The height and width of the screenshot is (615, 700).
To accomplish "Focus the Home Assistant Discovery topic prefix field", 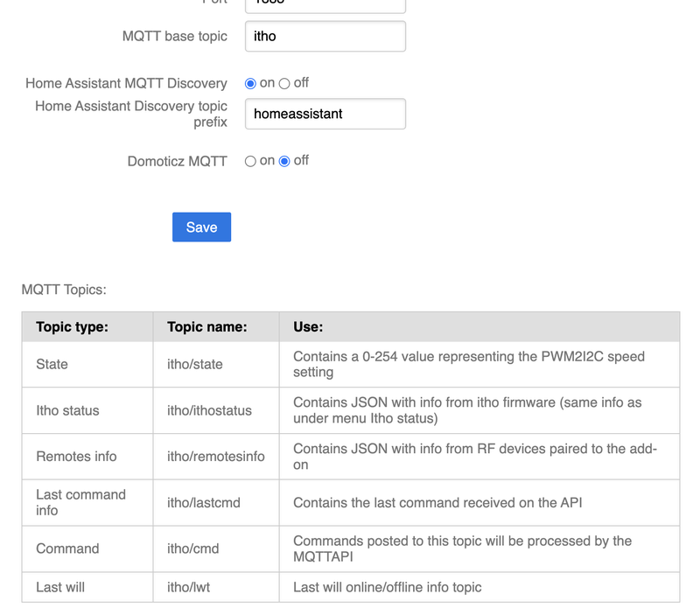I will (x=325, y=114).
